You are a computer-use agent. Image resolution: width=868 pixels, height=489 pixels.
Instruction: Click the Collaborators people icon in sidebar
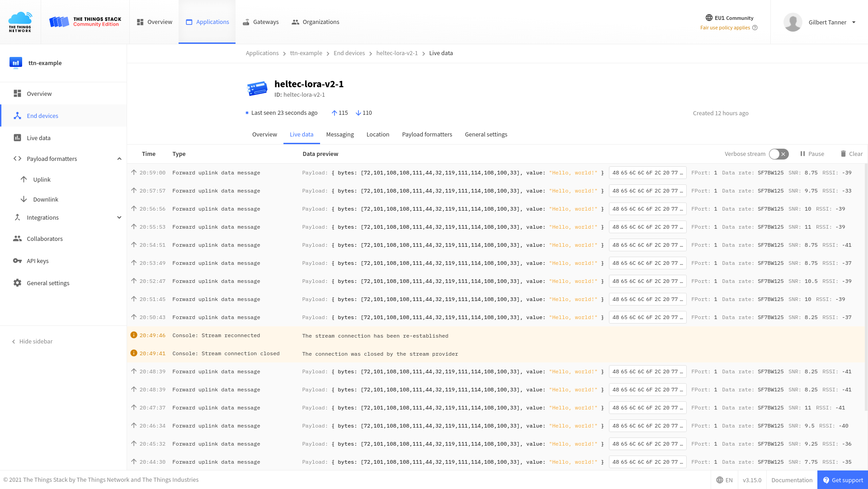coord(17,239)
